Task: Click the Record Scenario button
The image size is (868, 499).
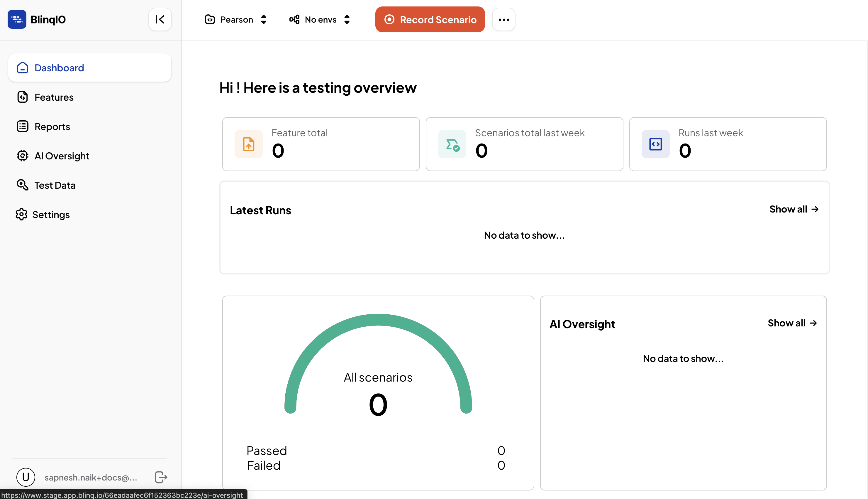Action: [430, 20]
